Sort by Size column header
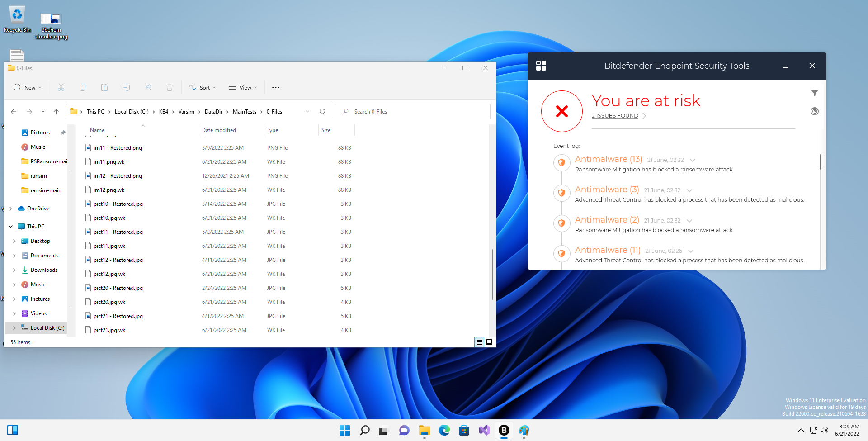Screen dimensions: 868x441 coord(337,130)
